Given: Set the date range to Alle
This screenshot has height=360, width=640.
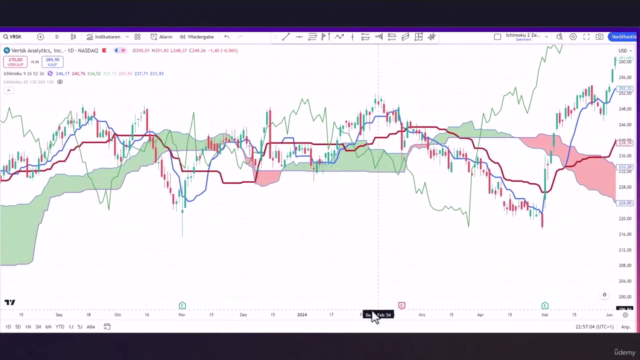Looking at the screenshot, I should point(91,327).
